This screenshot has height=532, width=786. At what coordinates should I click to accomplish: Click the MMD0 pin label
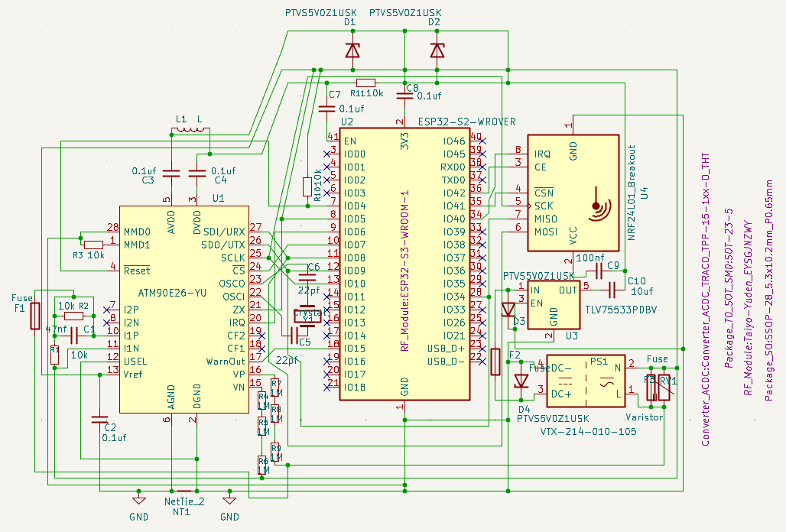click(x=137, y=232)
